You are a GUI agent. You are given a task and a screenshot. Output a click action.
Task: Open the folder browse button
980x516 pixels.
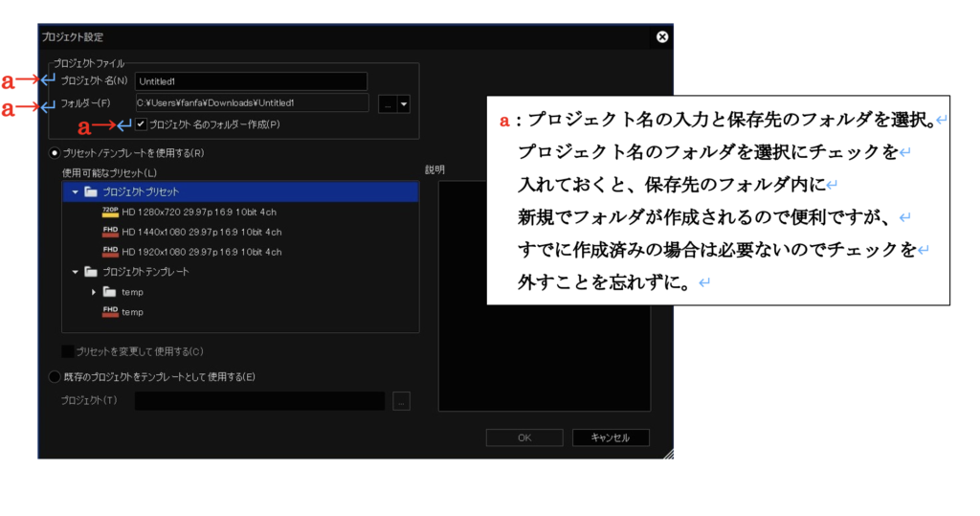point(388,104)
